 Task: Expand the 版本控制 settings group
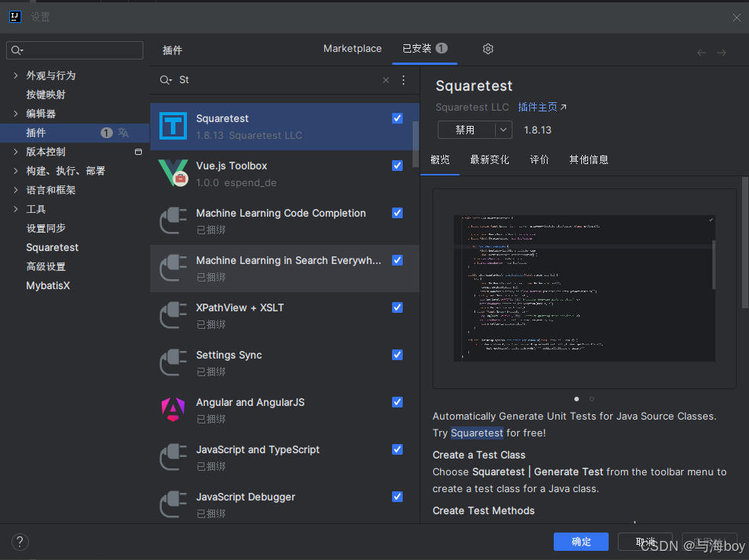(x=16, y=152)
